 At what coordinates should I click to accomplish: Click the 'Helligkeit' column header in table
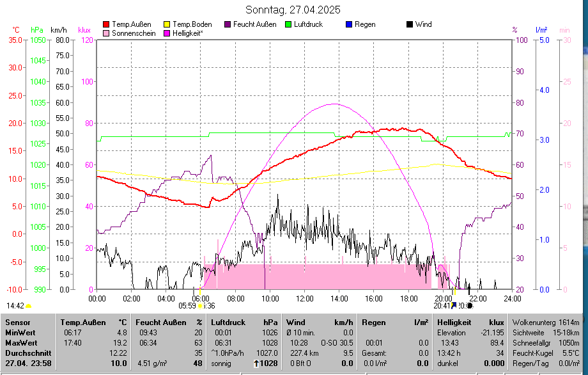(x=454, y=323)
